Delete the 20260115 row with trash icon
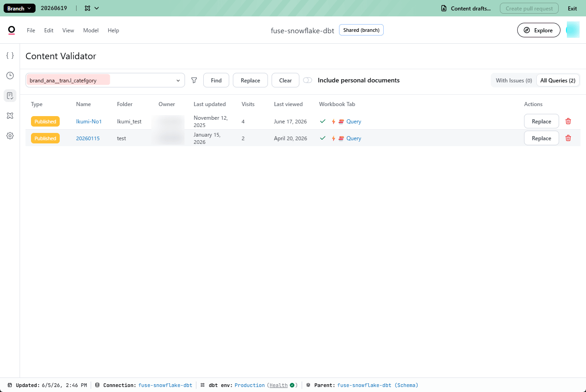The width and height of the screenshot is (586, 392). click(568, 138)
